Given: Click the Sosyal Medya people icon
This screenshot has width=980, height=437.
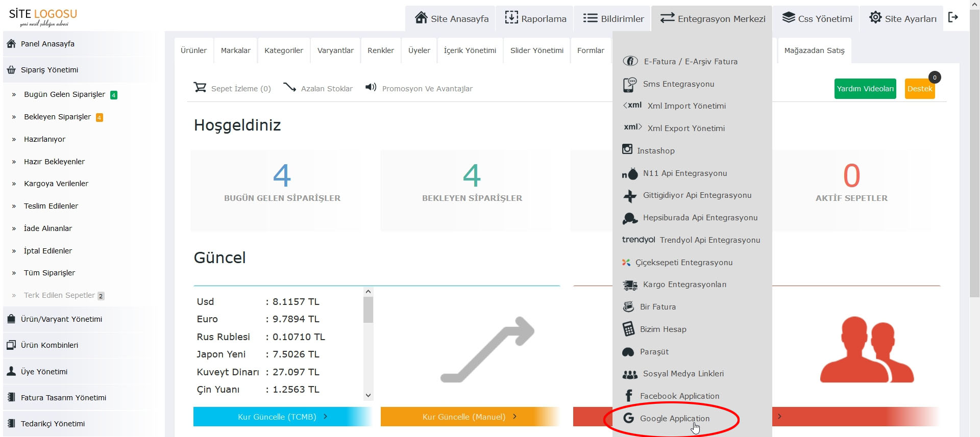Looking at the screenshot, I should point(630,374).
